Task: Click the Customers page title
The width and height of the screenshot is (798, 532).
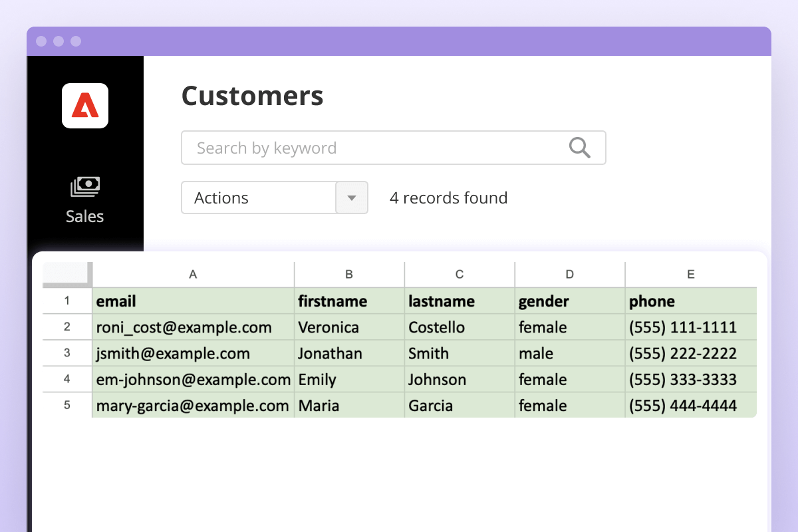Action: coord(252,96)
